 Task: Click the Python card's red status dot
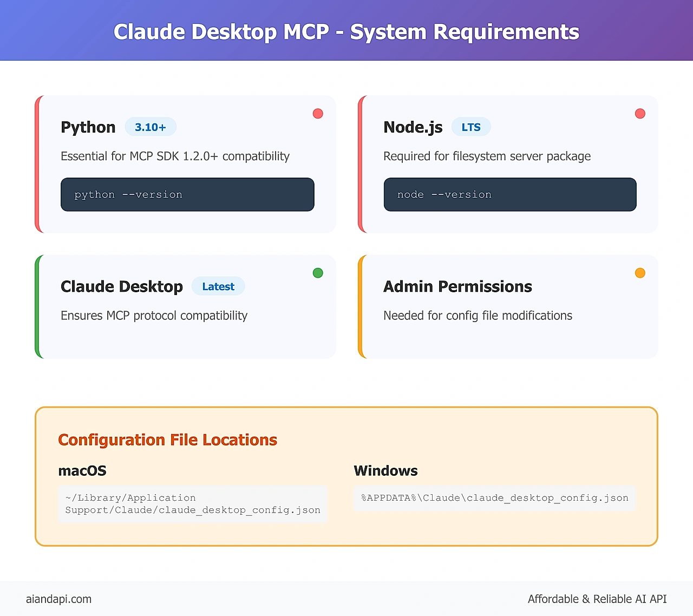[x=318, y=113]
